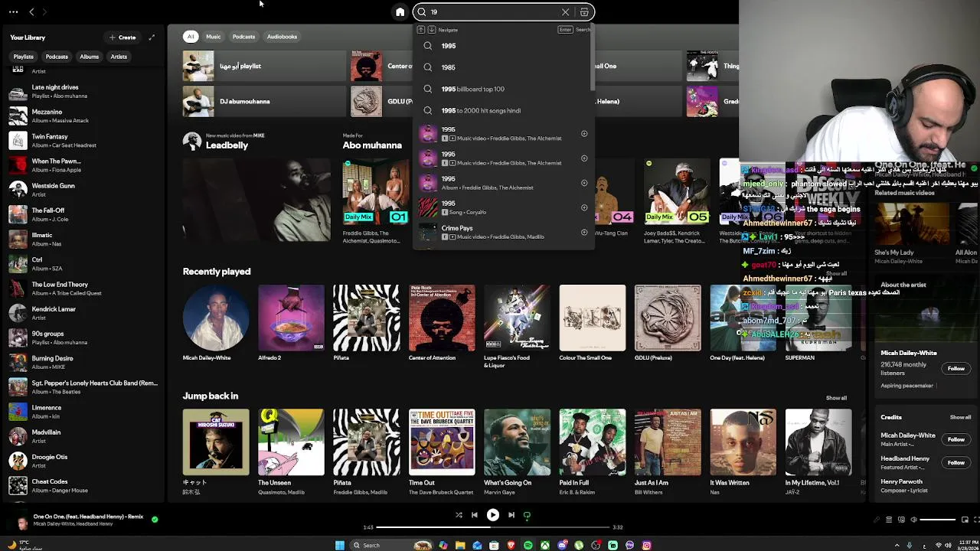Toggle repeat mode
This screenshot has width=980, height=551.
[527, 515]
